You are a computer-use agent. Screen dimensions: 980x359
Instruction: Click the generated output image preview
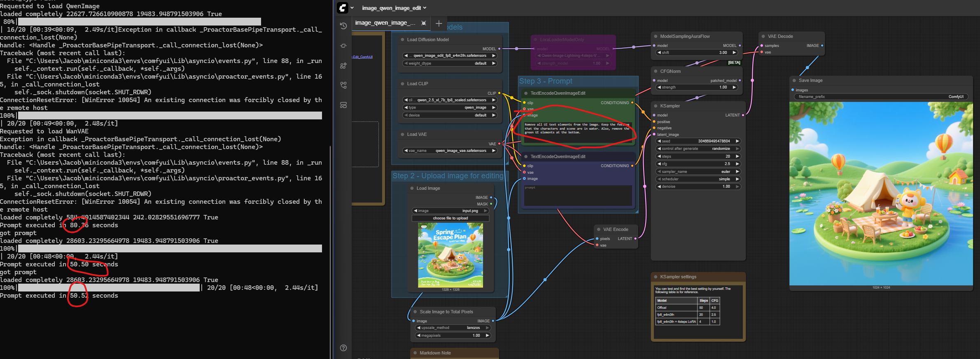tap(881, 193)
